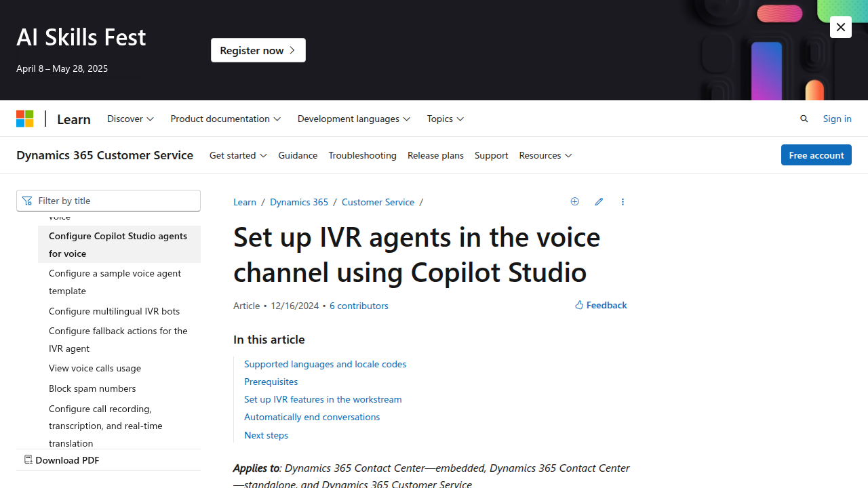
Task: Click the Learn site title
Action: [x=74, y=119]
